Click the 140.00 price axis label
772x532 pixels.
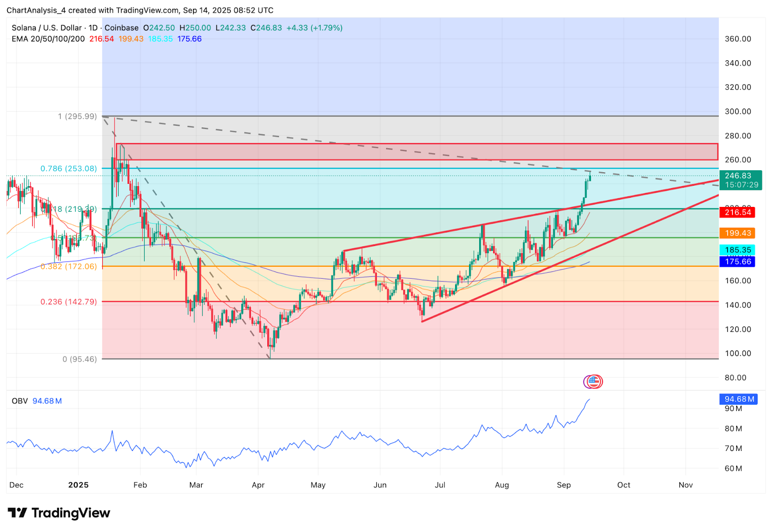738,305
